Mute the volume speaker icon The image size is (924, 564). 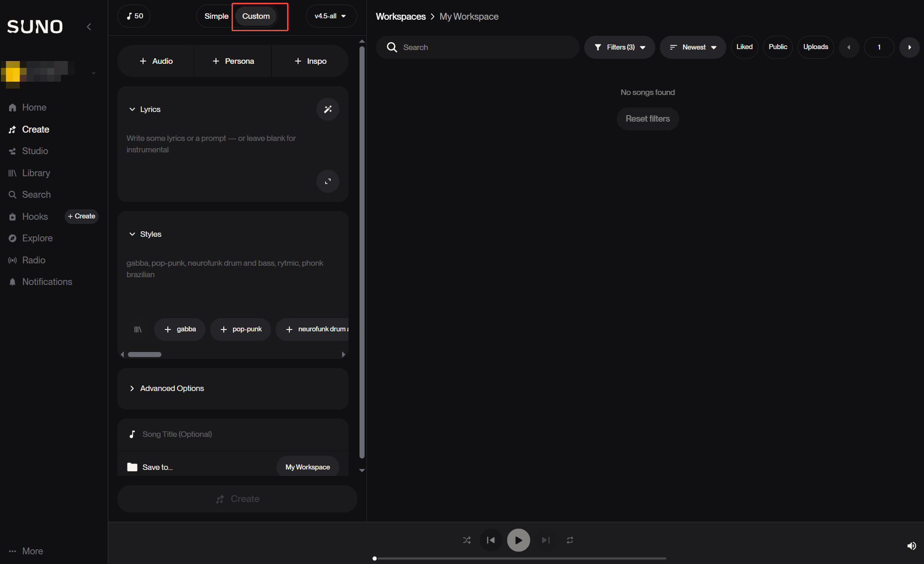(x=911, y=546)
